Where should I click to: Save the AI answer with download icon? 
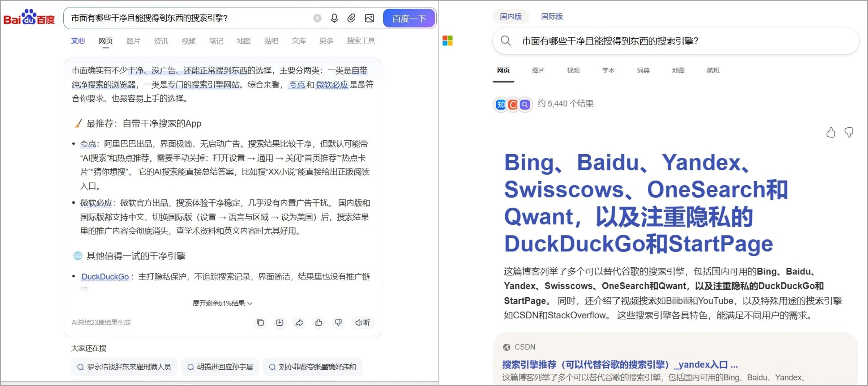[279, 322]
